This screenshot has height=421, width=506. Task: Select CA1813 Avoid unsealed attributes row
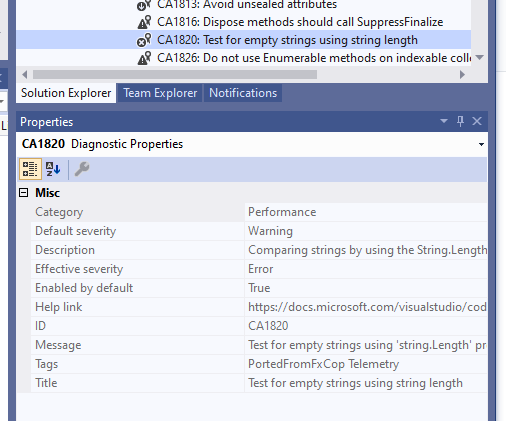[x=243, y=5]
